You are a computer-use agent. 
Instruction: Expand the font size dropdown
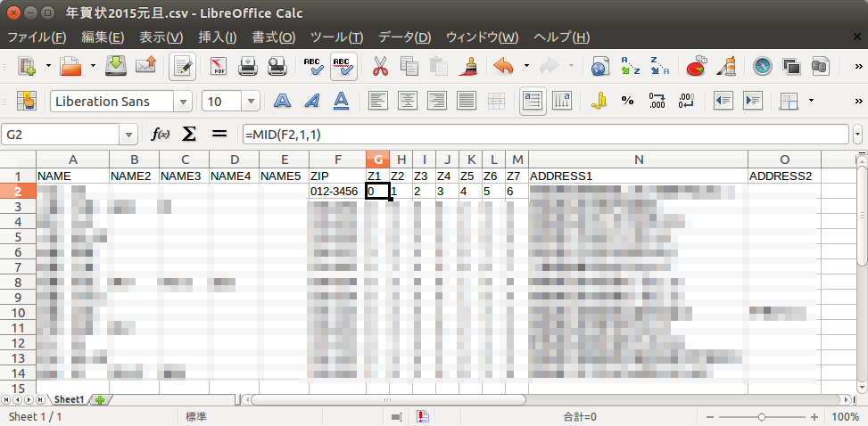pos(251,102)
